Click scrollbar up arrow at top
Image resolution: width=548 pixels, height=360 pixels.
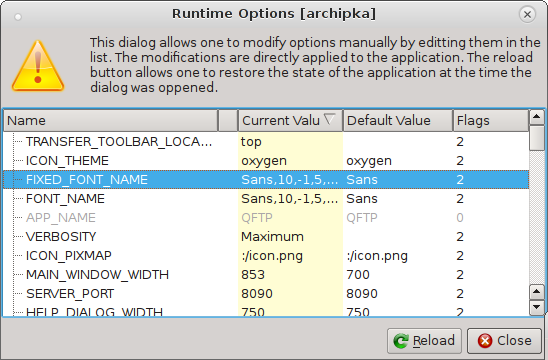(537, 117)
